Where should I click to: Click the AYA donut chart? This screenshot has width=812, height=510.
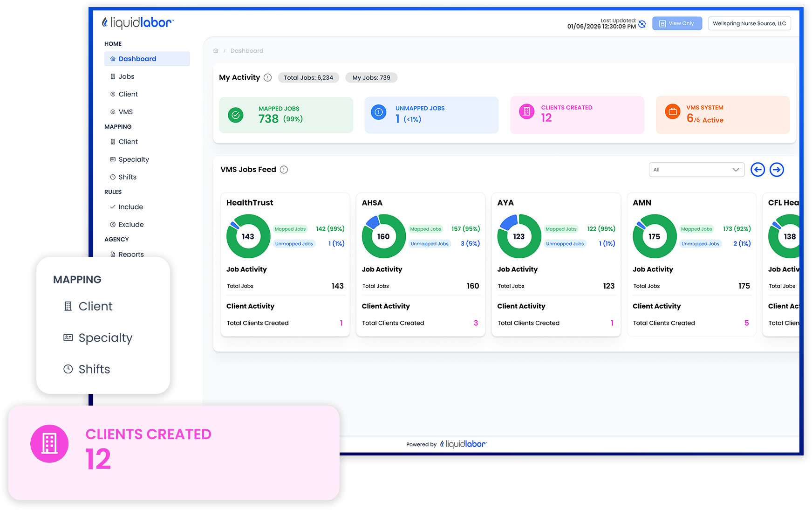pyautogui.click(x=519, y=236)
